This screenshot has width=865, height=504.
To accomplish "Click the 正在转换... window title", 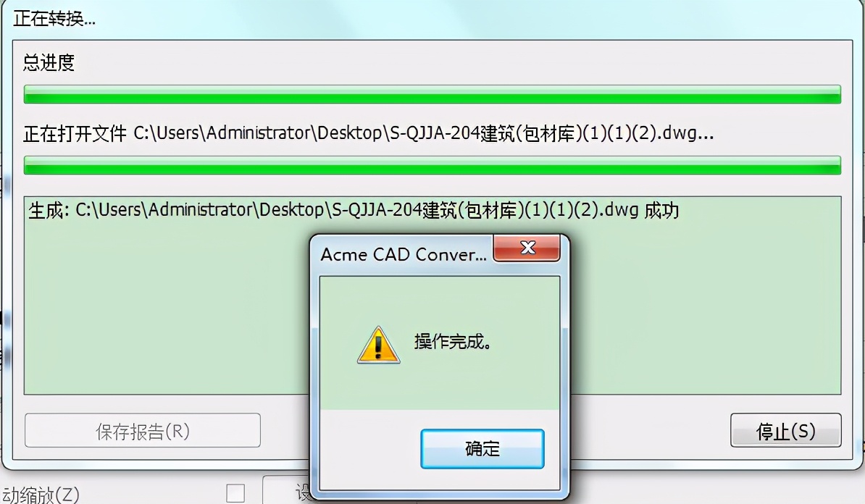I will 54,19.
